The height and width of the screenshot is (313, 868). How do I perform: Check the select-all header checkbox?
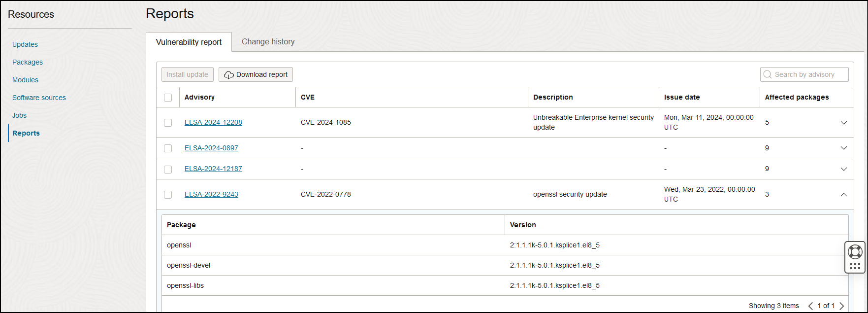pyautogui.click(x=168, y=98)
